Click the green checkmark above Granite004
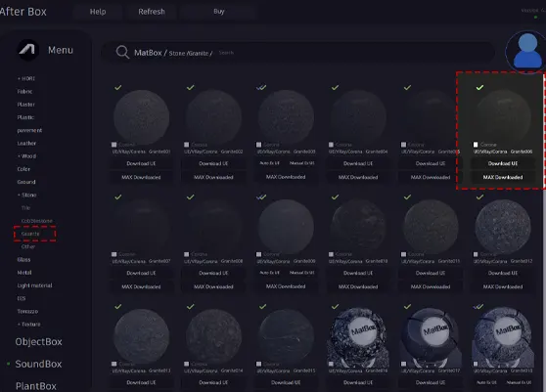Image resolution: width=546 pixels, height=392 pixels. pos(335,87)
